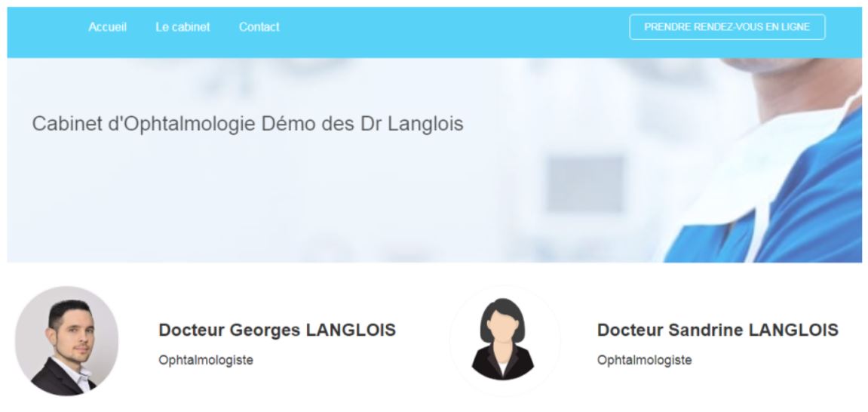Click the Cabinet d'Ophtalmologie Démo heading
Image resolution: width=868 pixels, height=412 pixels.
[x=247, y=124]
